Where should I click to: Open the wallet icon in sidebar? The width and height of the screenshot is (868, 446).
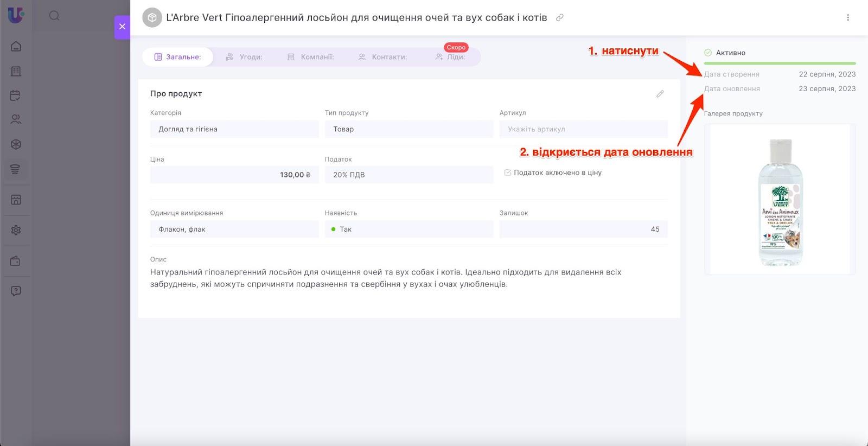point(16,261)
